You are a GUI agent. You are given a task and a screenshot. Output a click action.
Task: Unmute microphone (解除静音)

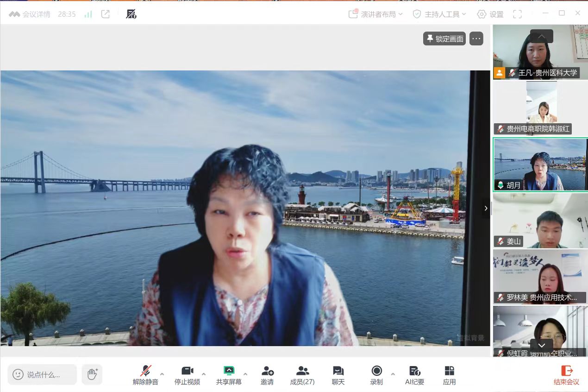pyautogui.click(x=145, y=375)
